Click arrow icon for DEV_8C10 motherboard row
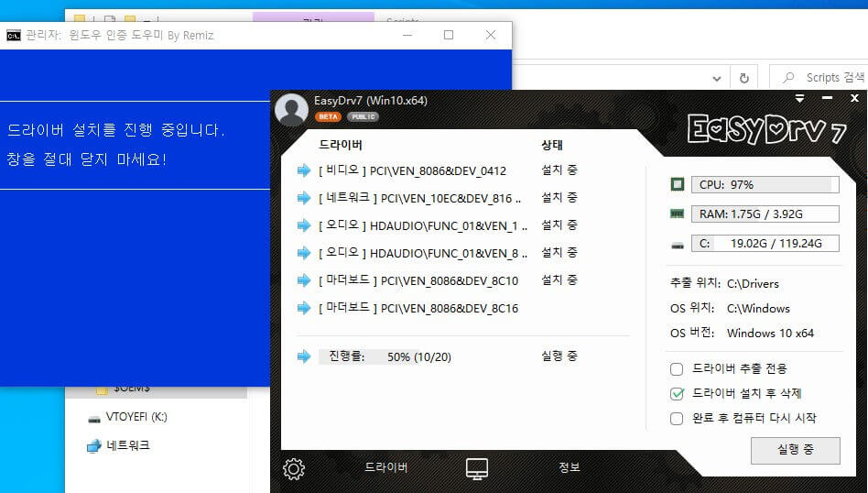Viewport: 868px width, 493px height. [x=304, y=280]
